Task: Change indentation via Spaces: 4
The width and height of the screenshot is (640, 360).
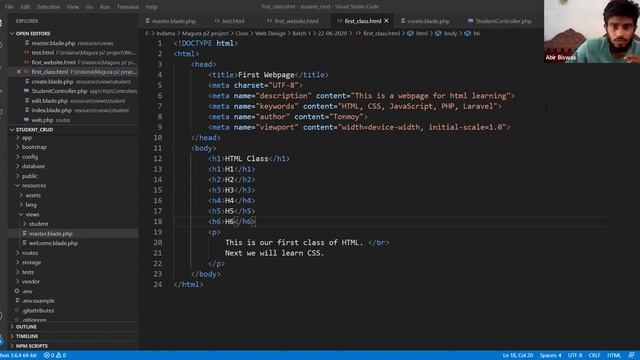Action: [550, 356]
